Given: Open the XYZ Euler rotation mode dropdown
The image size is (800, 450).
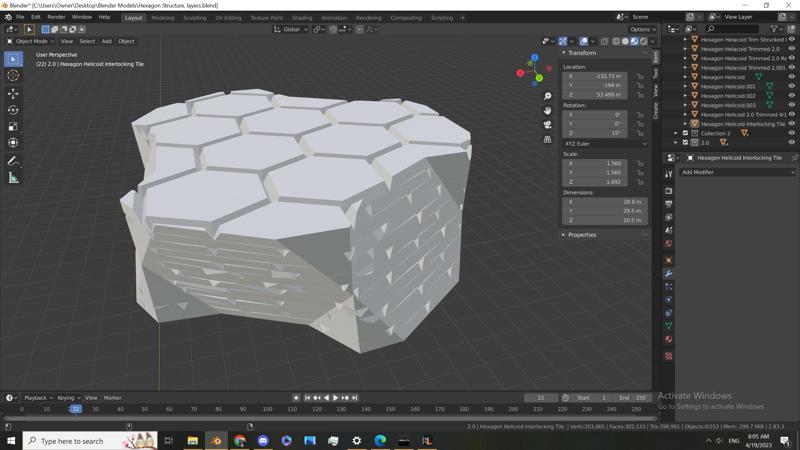Looking at the screenshot, I should click(x=605, y=144).
